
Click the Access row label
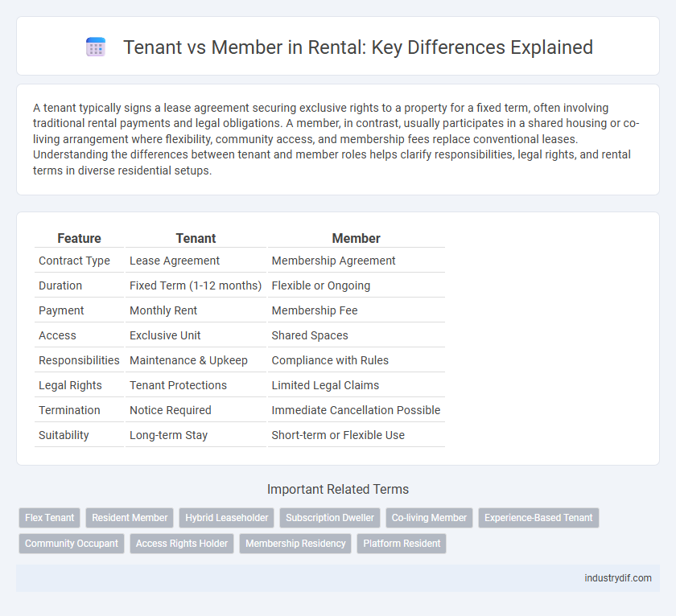[57, 335]
